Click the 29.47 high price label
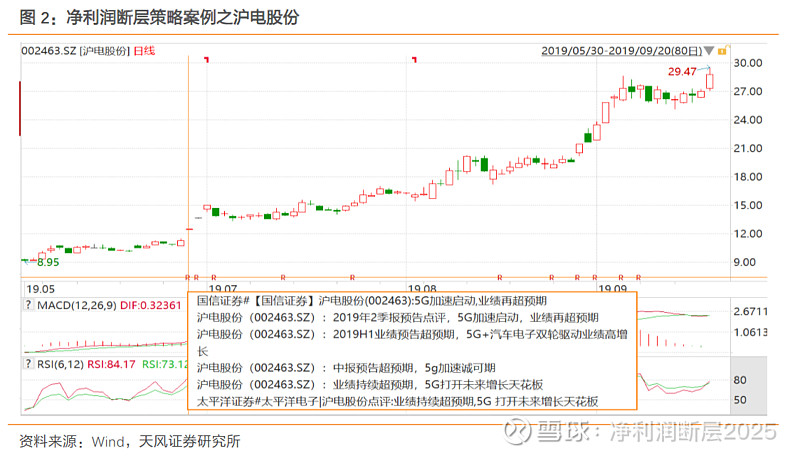This screenshot has width=800, height=456. click(x=682, y=71)
